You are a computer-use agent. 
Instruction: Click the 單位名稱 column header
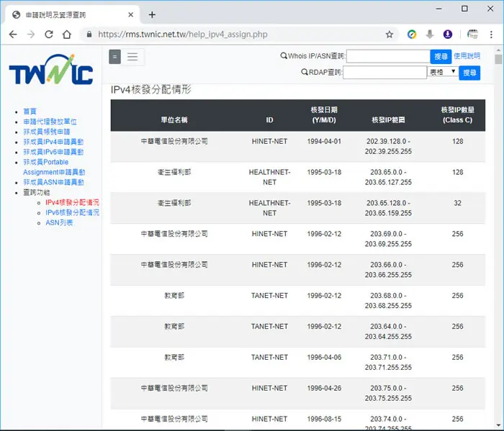coord(174,120)
